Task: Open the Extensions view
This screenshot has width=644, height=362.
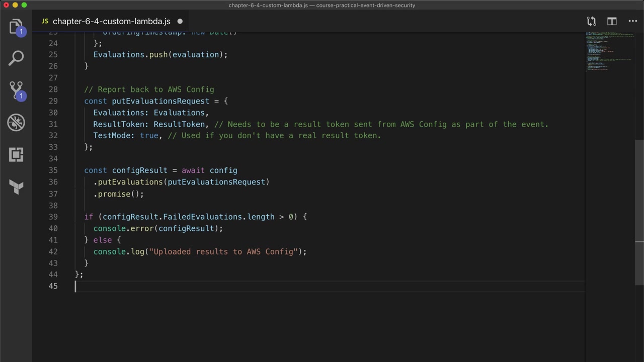Action: [16, 154]
